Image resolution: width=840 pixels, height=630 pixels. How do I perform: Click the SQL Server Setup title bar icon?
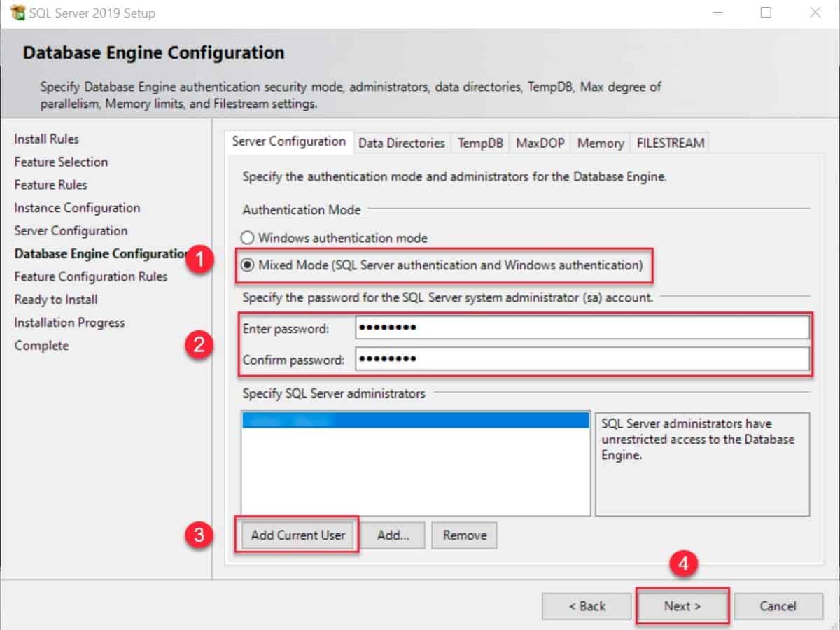(x=17, y=13)
